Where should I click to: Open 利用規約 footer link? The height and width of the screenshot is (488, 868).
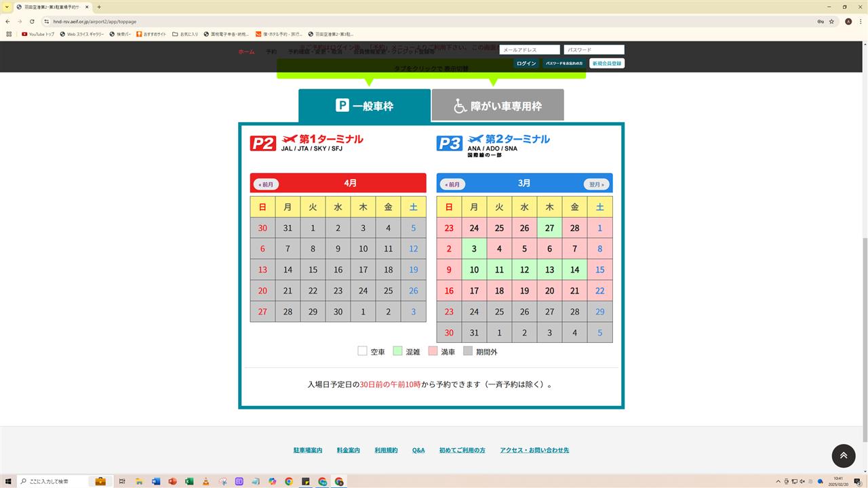[386, 450]
